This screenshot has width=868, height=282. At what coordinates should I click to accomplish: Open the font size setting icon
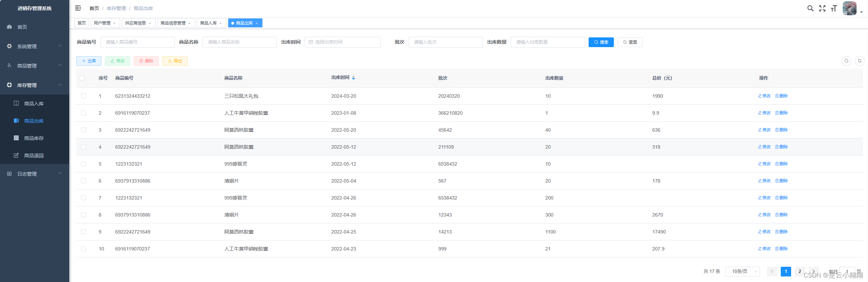(834, 8)
